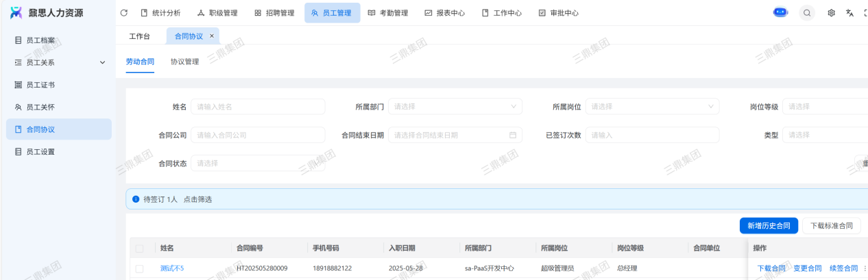Click the 下载标准合同 button
Viewport: 868px width, 280px height.
[x=831, y=225]
